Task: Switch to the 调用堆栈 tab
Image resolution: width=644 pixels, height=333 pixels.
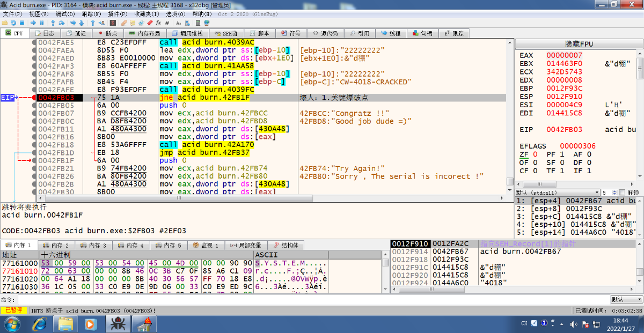Action: pos(187,33)
